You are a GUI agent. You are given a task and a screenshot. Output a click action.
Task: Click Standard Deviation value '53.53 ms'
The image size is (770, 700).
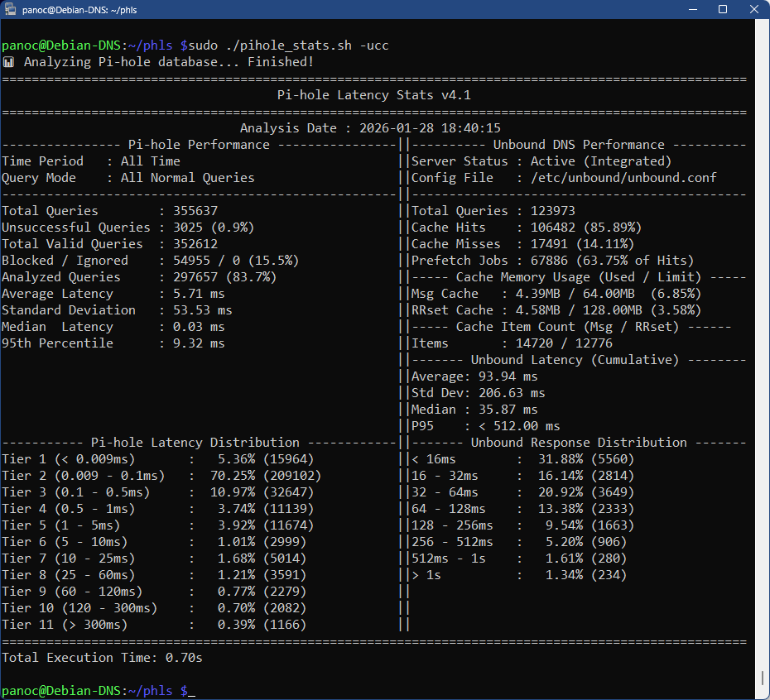(202, 310)
